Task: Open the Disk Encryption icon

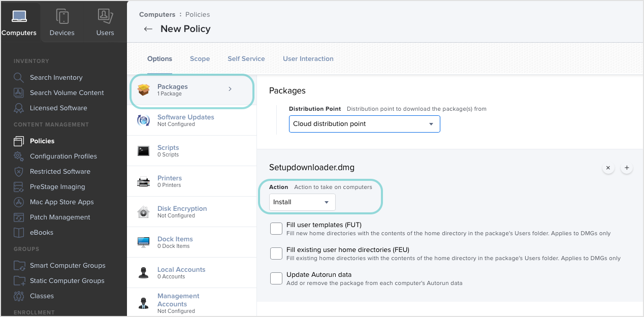Action: (x=143, y=211)
